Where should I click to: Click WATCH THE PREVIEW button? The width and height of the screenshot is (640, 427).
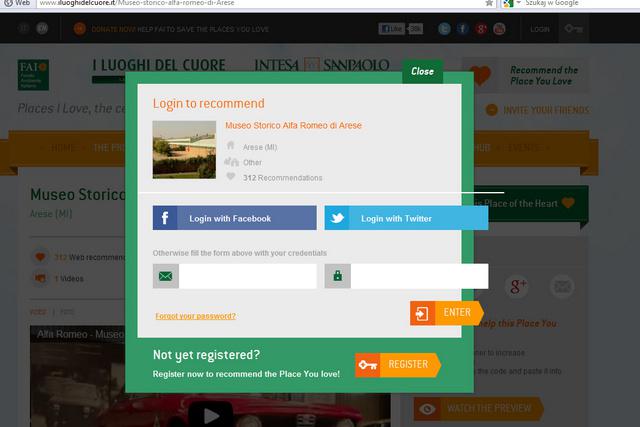click(478, 409)
